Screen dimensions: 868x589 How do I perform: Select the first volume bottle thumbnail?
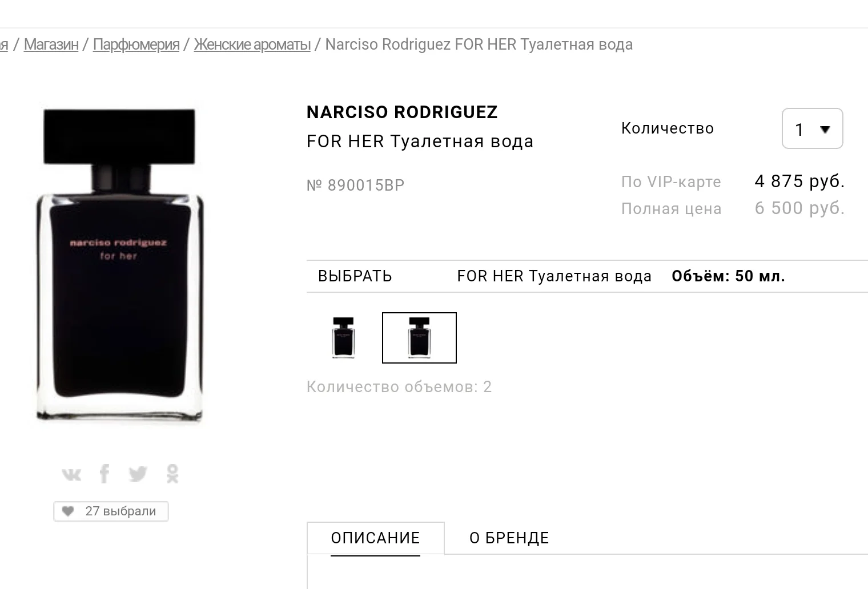click(343, 338)
